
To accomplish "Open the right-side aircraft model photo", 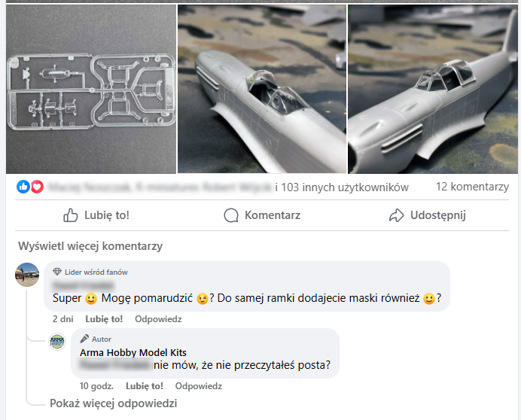I will click(434, 89).
